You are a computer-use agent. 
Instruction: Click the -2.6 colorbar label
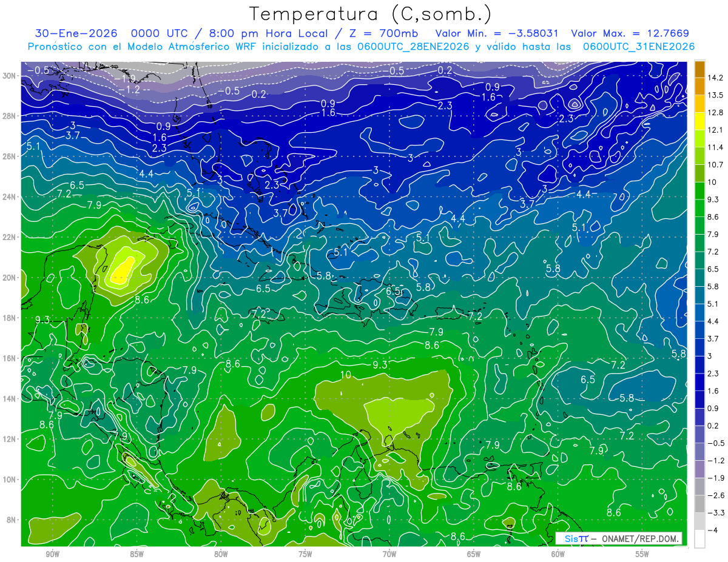coord(716,495)
